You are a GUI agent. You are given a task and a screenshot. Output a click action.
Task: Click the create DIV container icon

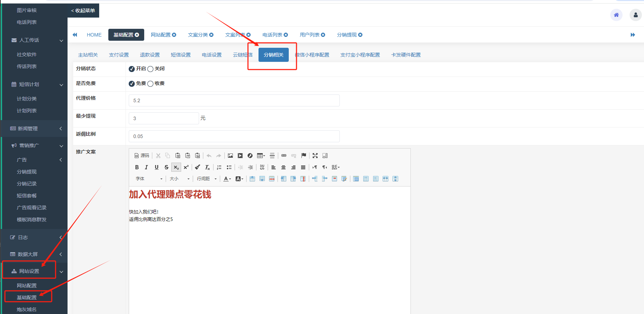(262, 167)
